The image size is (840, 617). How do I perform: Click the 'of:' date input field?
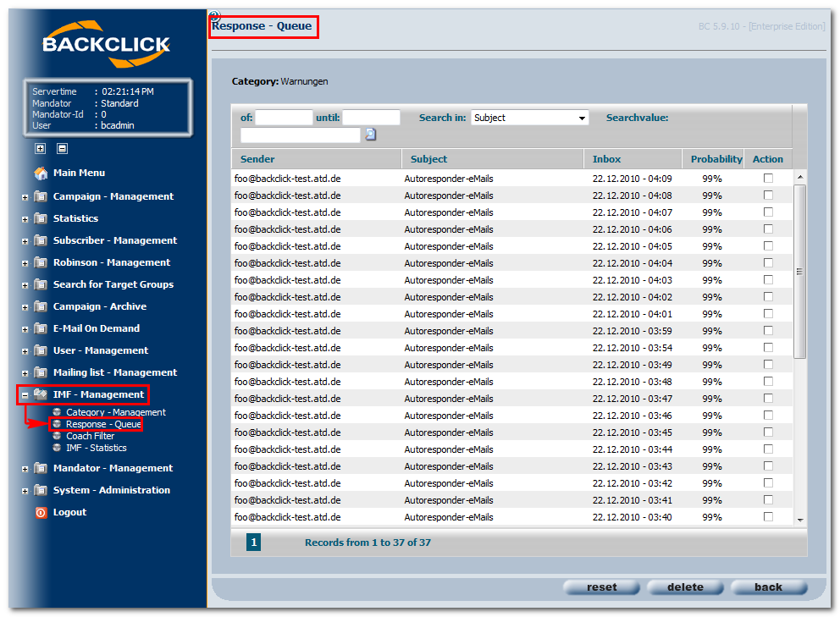(x=284, y=118)
